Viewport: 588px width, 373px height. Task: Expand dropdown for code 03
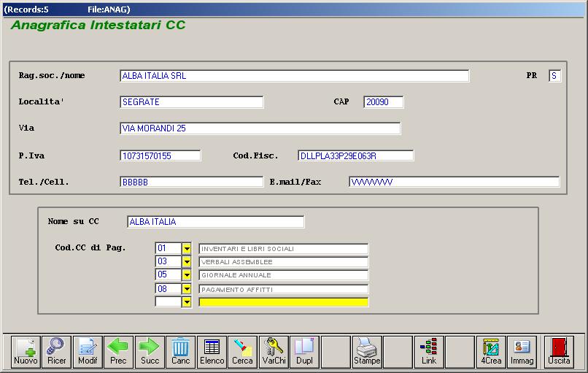(x=186, y=261)
